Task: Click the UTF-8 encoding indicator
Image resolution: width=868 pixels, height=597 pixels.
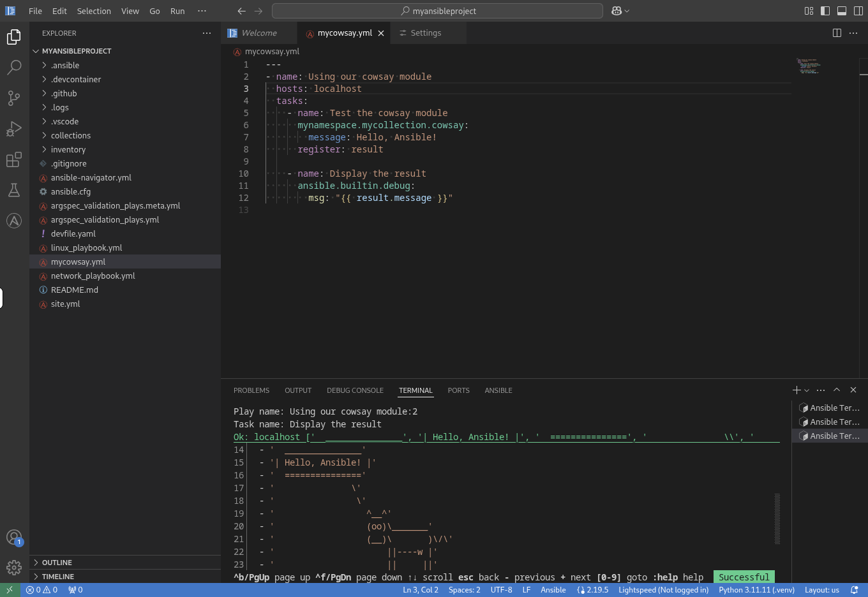Action: coord(501,590)
